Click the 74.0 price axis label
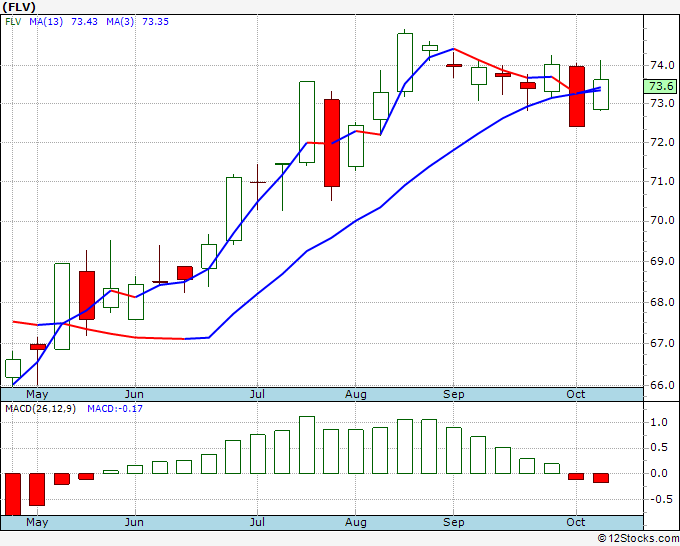 pos(662,65)
